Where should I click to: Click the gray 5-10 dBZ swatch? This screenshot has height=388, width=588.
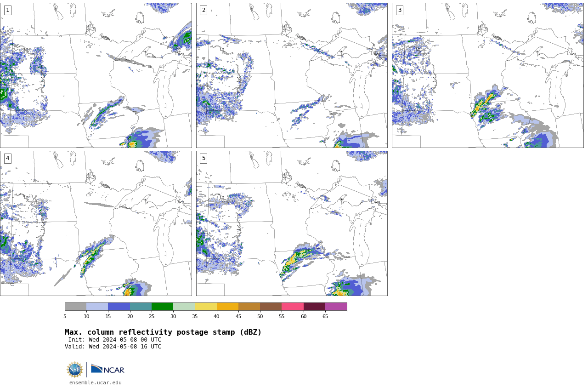(x=75, y=307)
